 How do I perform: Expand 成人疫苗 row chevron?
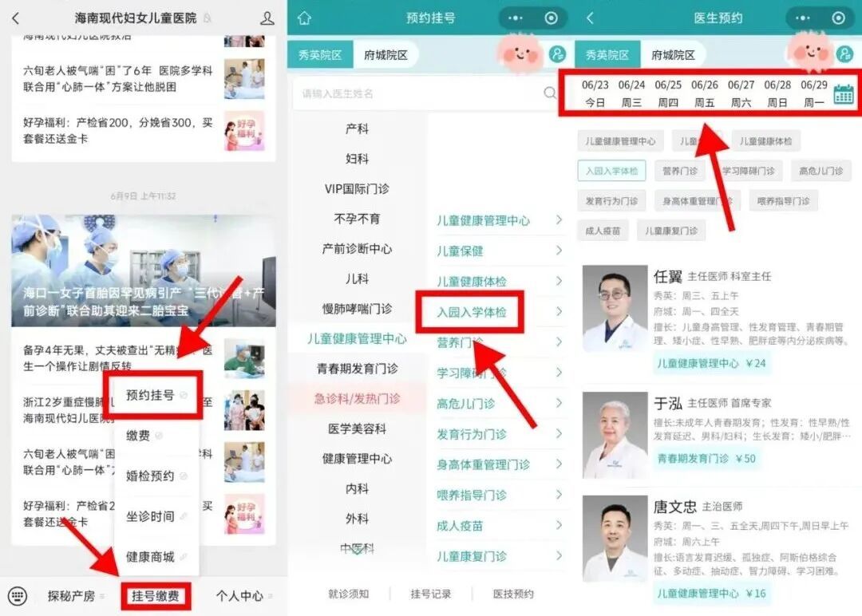[x=559, y=525]
